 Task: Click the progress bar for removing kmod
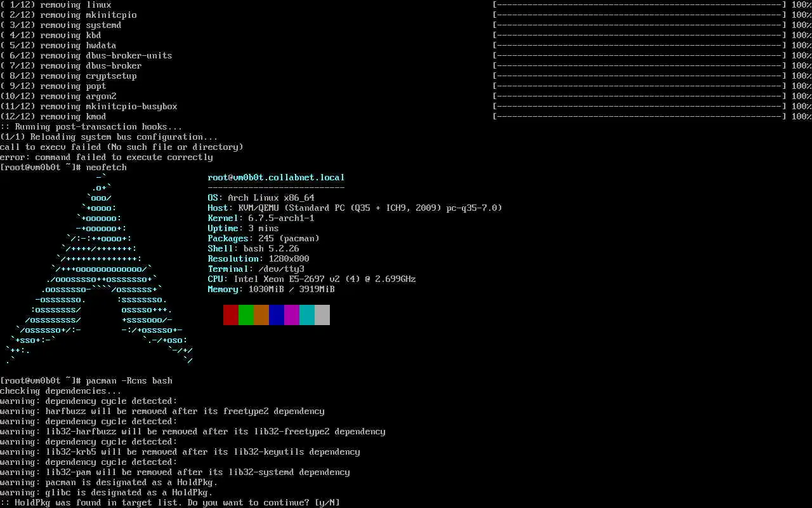(x=639, y=117)
